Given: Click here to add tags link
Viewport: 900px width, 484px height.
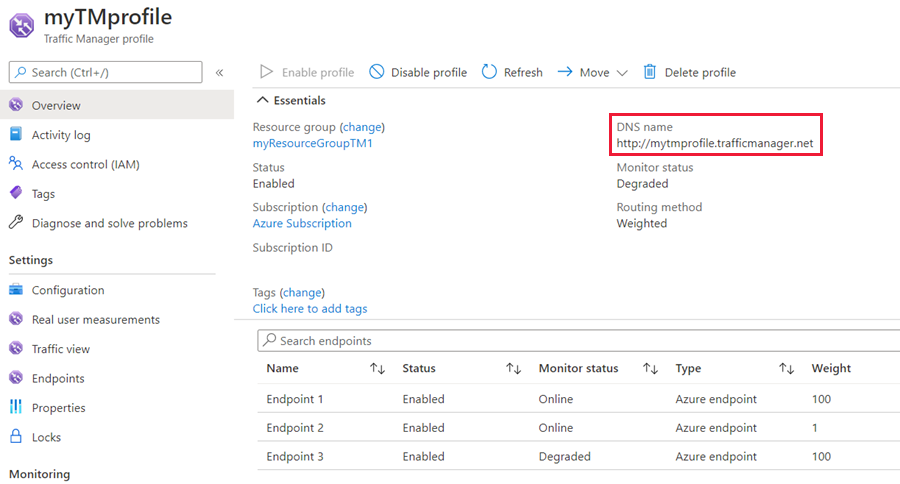Looking at the screenshot, I should (310, 309).
